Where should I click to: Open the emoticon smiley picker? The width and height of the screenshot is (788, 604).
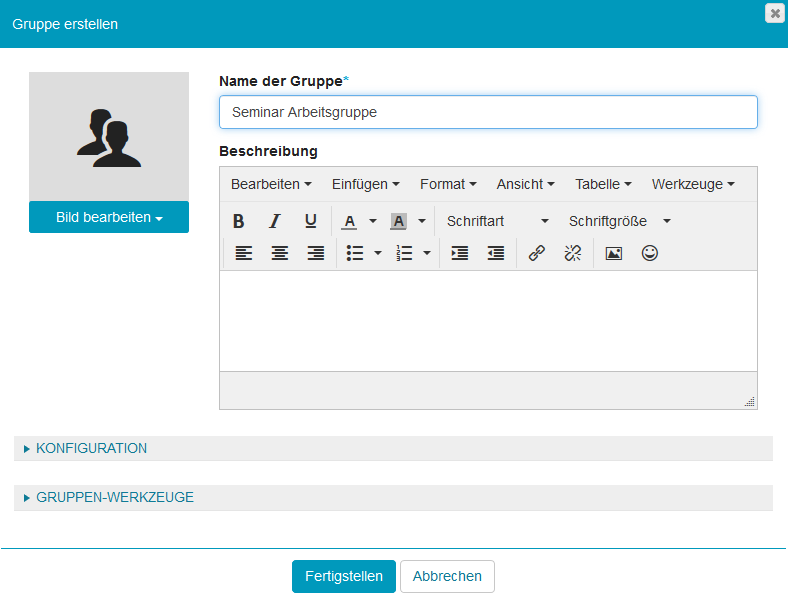click(x=650, y=254)
